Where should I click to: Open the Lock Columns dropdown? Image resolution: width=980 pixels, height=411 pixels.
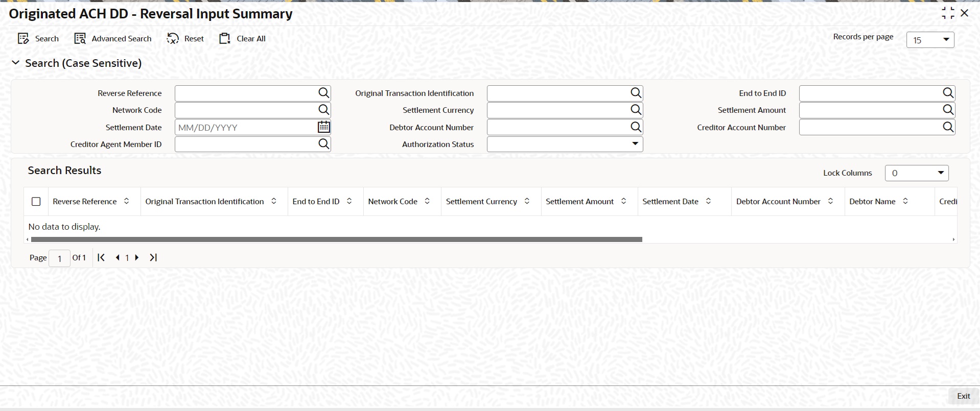[x=917, y=173]
